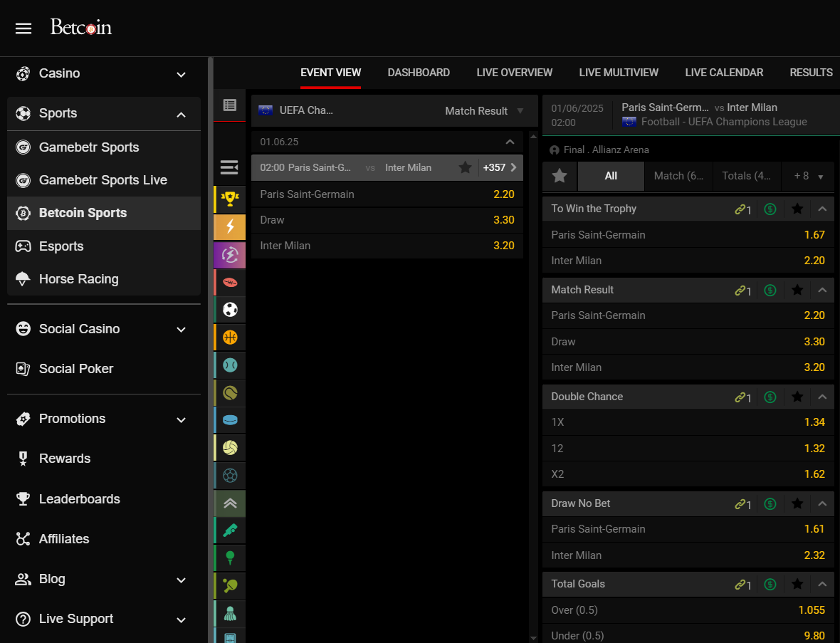Open the coupon list view icon

(x=230, y=105)
